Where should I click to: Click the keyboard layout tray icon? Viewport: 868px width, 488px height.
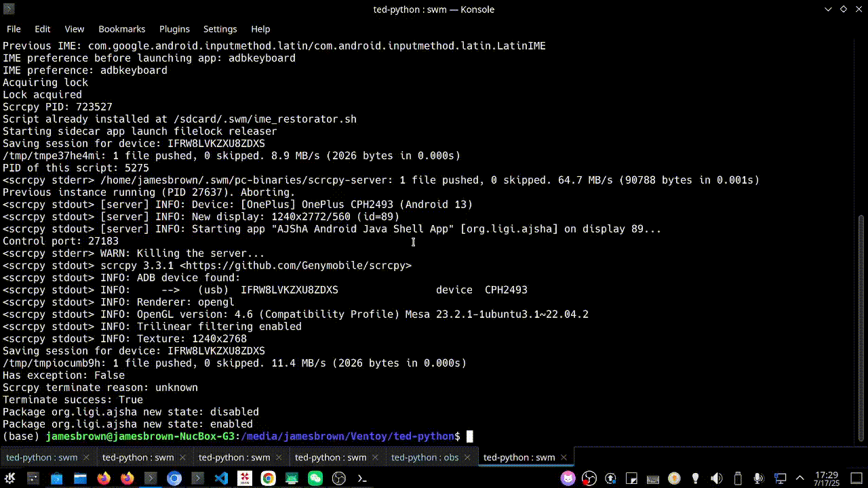(x=652, y=478)
